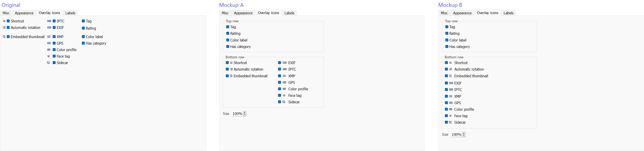Viewport: 644px width, 151px height.
Task: Click the Face tag icon in Original panel
Action: click(x=49, y=56)
